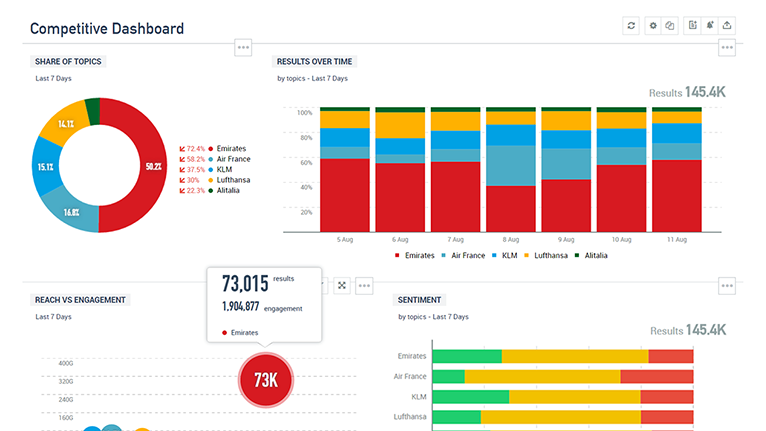
Task: Toggle Emirates series in Results Over Time legend
Action: [x=414, y=256]
